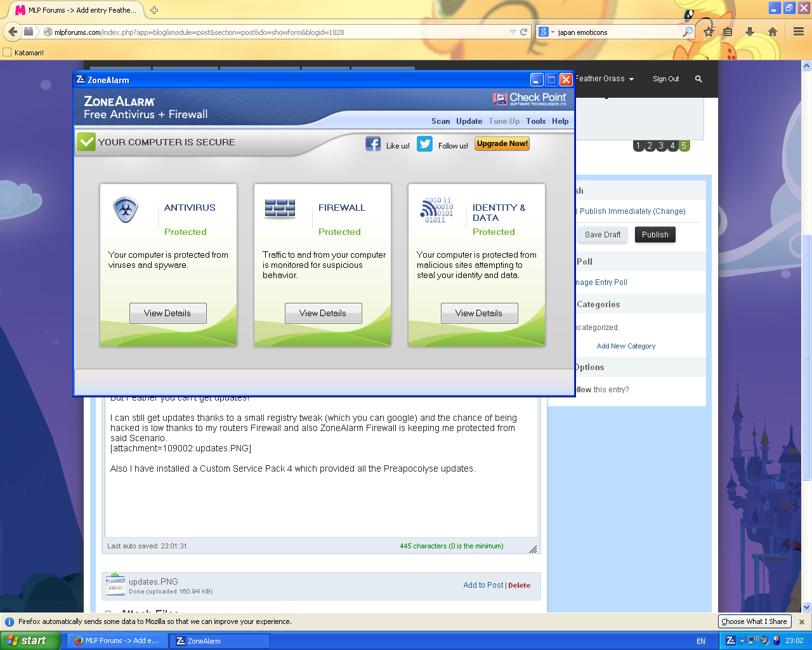Open Firefox downloads arrow icon

pos(750,32)
